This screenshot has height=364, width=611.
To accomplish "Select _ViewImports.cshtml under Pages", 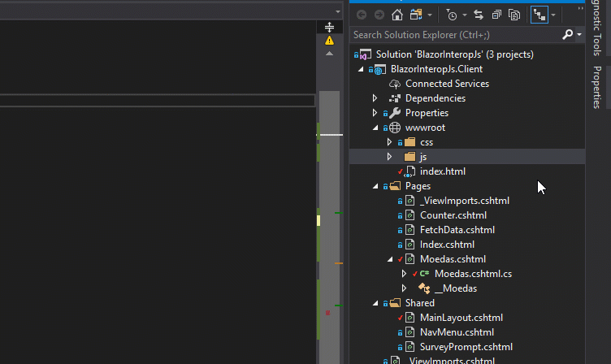I will (x=465, y=201).
